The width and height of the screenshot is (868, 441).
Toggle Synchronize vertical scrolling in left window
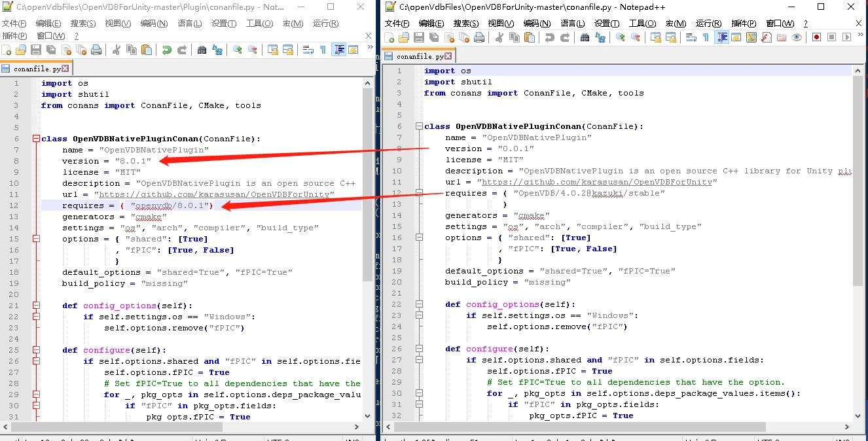click(273, 50)
